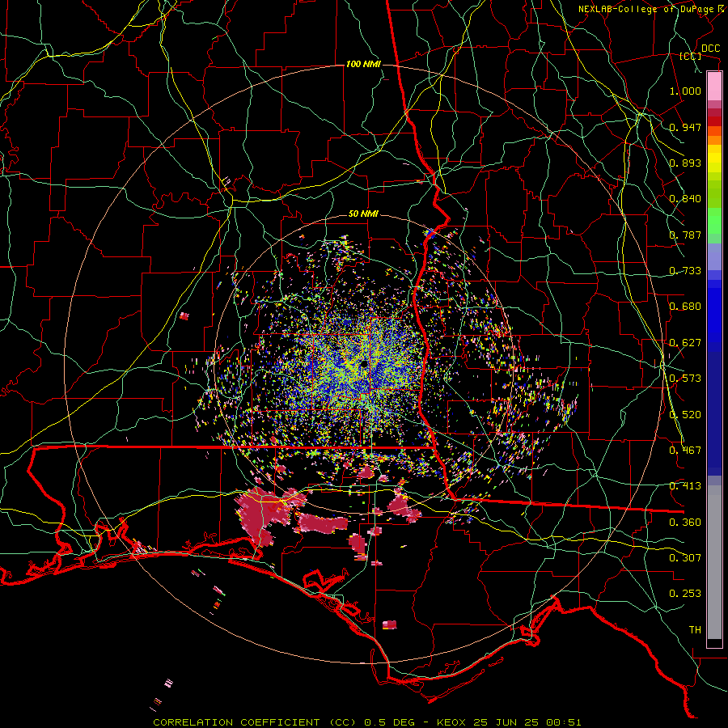Pick the bright blue swatch beside 0.680
This screenshot has width=728, height=728.
pyautogui.click(x=714, y=311)
